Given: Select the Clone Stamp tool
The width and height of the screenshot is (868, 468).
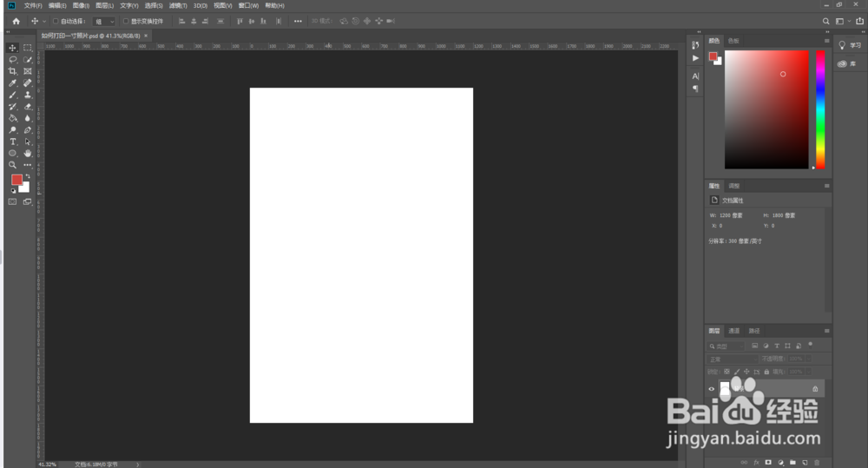Looking at the screenshot, I should pos(27,95).
